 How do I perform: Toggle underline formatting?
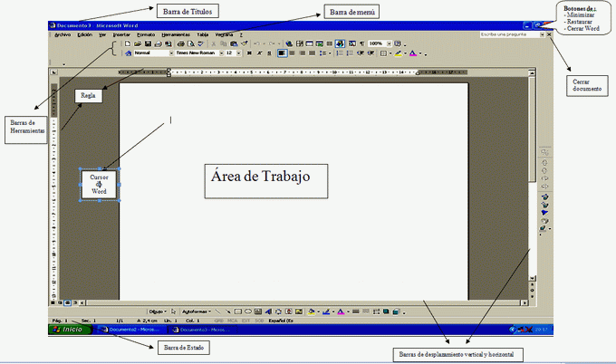270,53
